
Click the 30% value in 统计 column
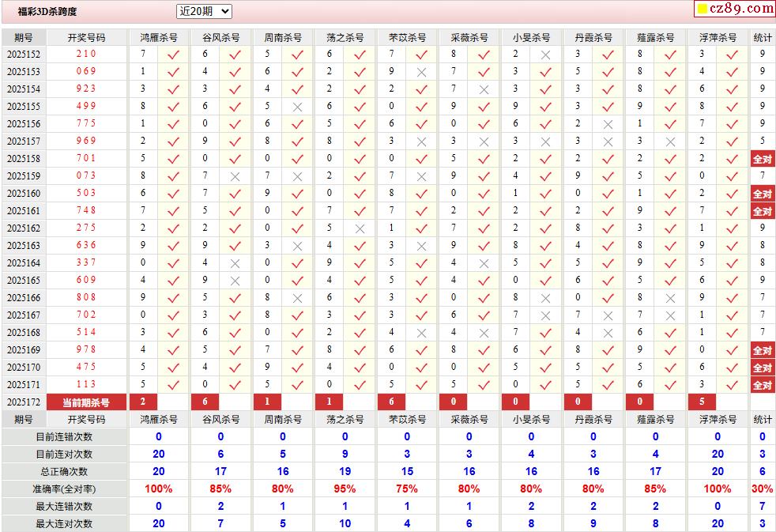(762, 489)
